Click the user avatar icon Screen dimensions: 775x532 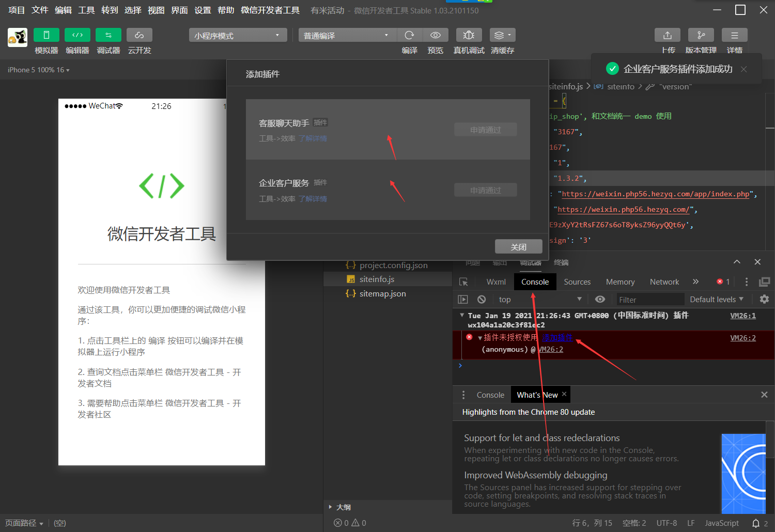[18, 37]
